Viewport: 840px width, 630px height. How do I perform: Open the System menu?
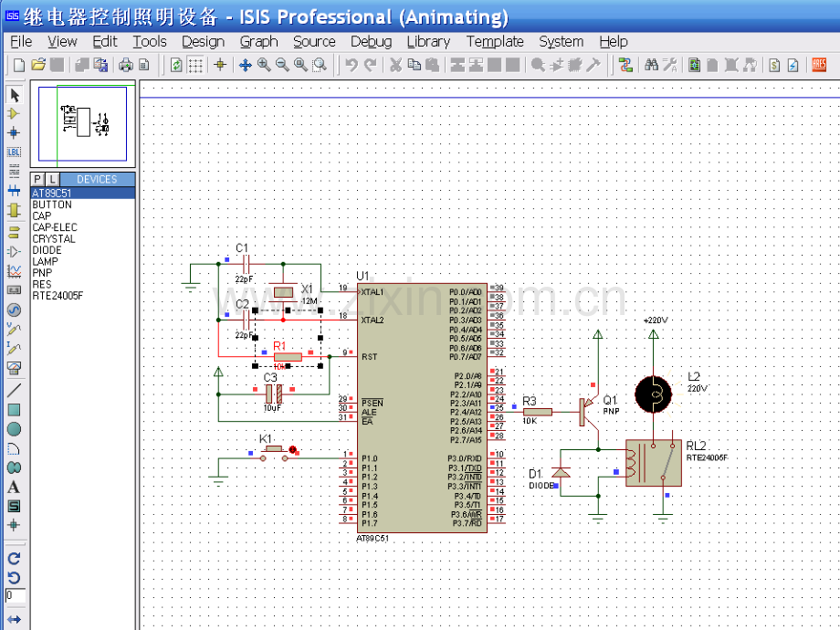pos(561,41)
